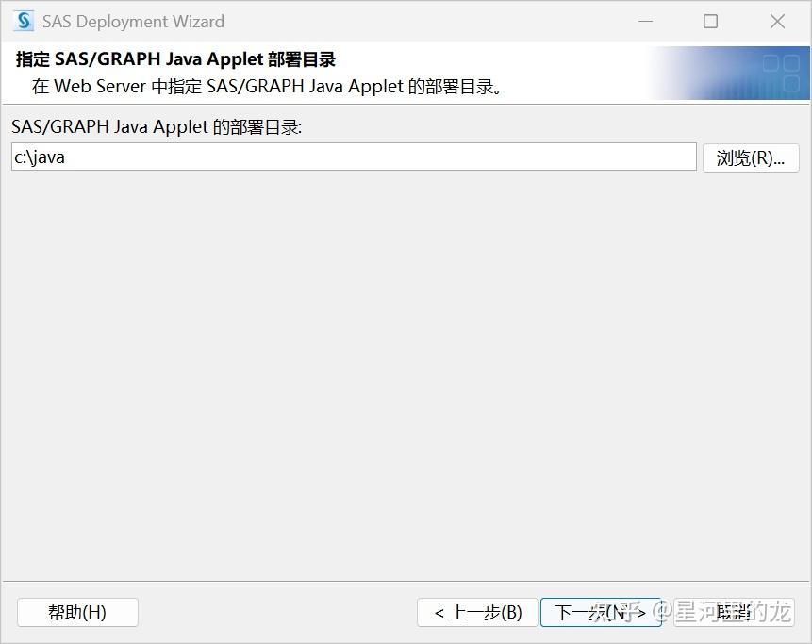Click inside the empty dialog content area
The image size is (812, 644).
point(406,377)
